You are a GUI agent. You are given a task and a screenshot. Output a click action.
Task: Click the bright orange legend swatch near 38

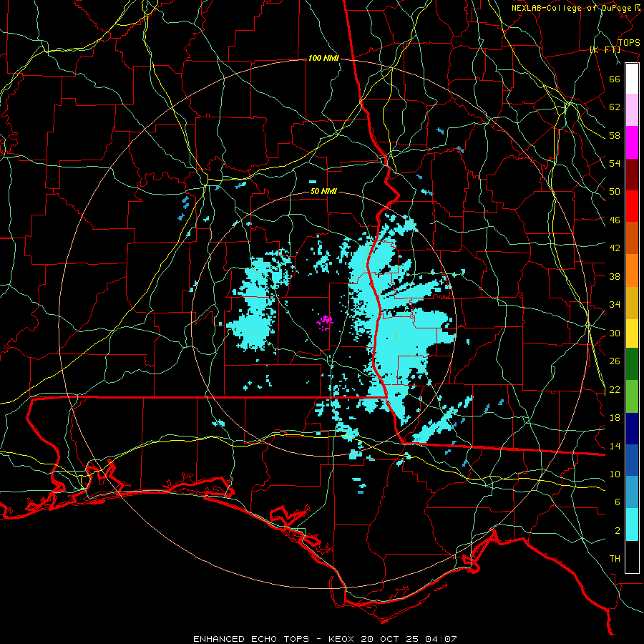632,270
